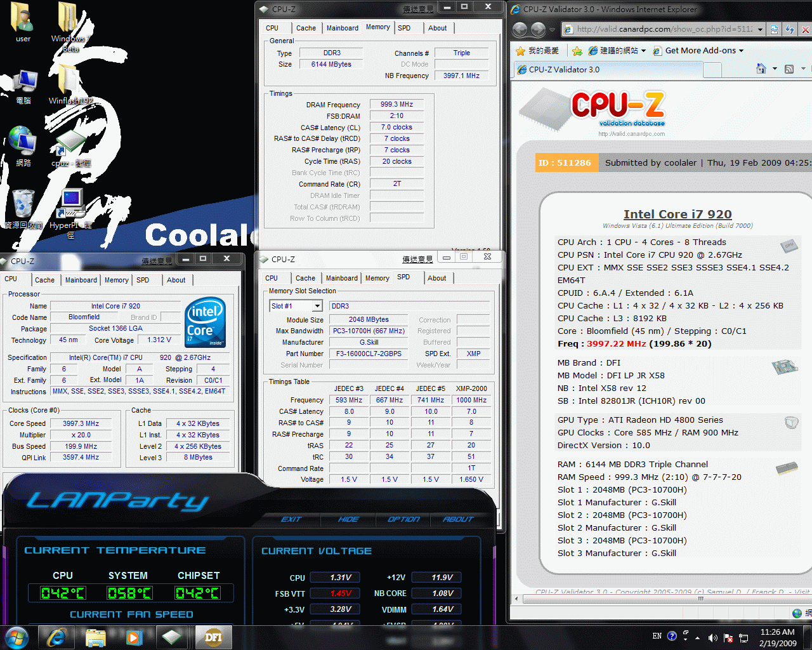Image resolution: width=812 pixels, height=650 pixels.
Task: Click the IE RSS feeds icon
Action: click(789, 69)
